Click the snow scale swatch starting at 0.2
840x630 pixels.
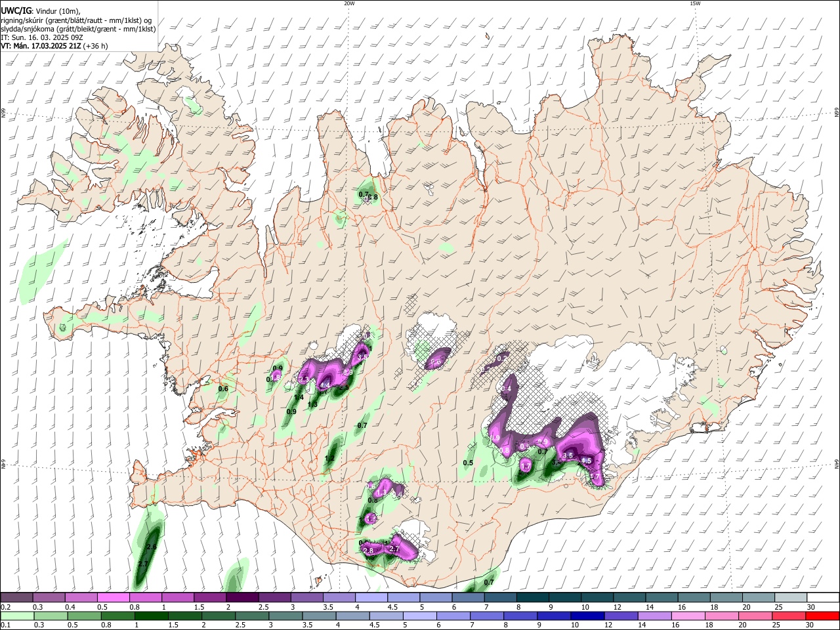[x=16, y=597]
